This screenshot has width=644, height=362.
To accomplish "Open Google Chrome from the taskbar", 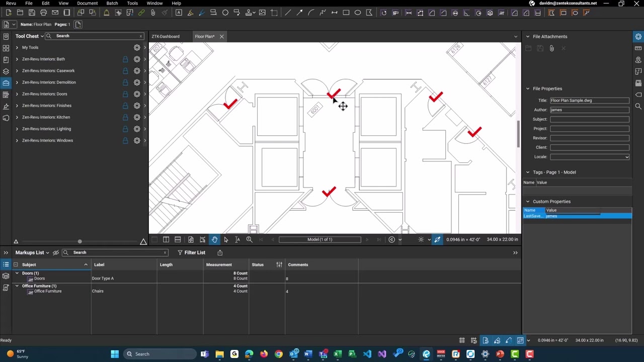I will point(279,354).
